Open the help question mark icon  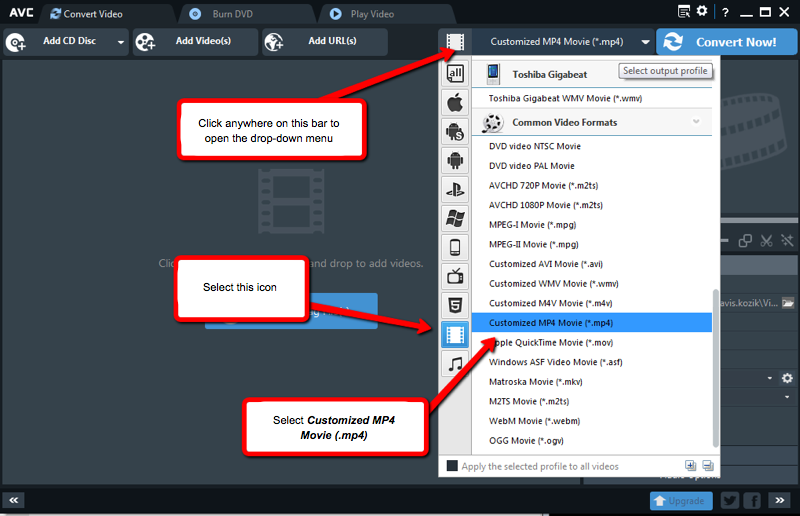pos(725,12)
